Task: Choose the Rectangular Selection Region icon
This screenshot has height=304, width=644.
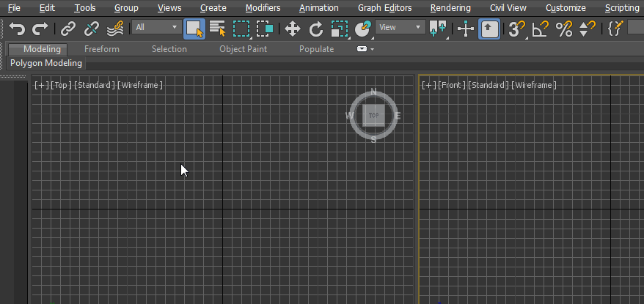Action: (x=241, y=29)
